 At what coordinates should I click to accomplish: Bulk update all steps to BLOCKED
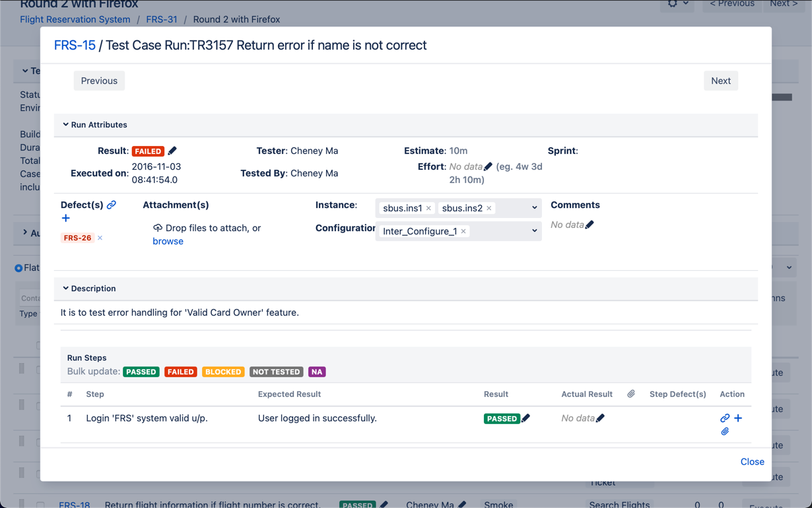click(223, 372)
